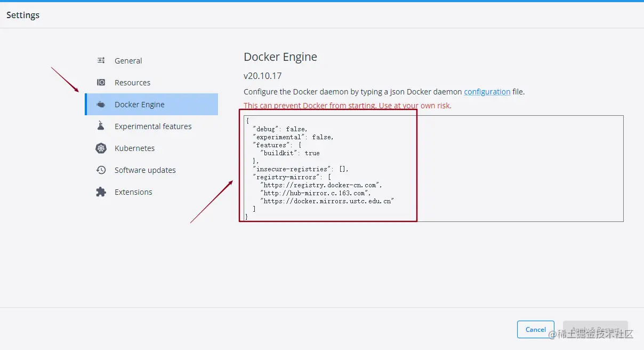Image resolution: width=644 pixels, height=350 pixels.
Task: Click the "insecure-registries" line
Action: pos(301,169)
